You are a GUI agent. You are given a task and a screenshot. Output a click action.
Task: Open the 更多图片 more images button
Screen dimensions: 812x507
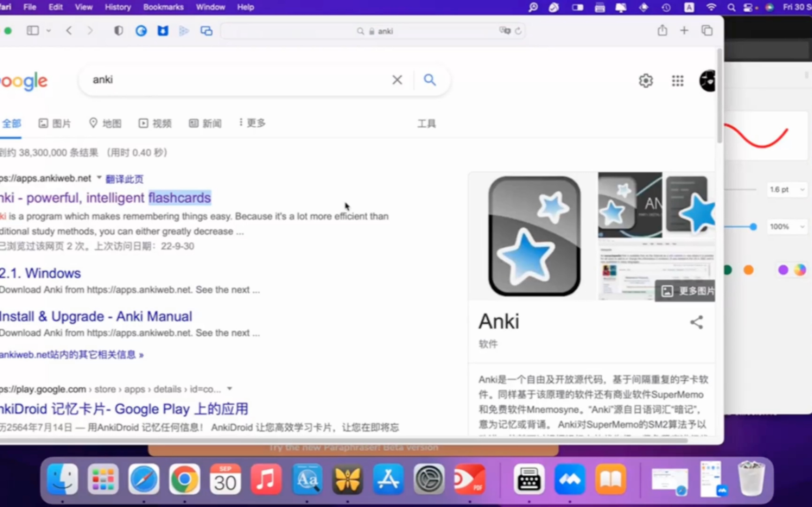point(685,291)
